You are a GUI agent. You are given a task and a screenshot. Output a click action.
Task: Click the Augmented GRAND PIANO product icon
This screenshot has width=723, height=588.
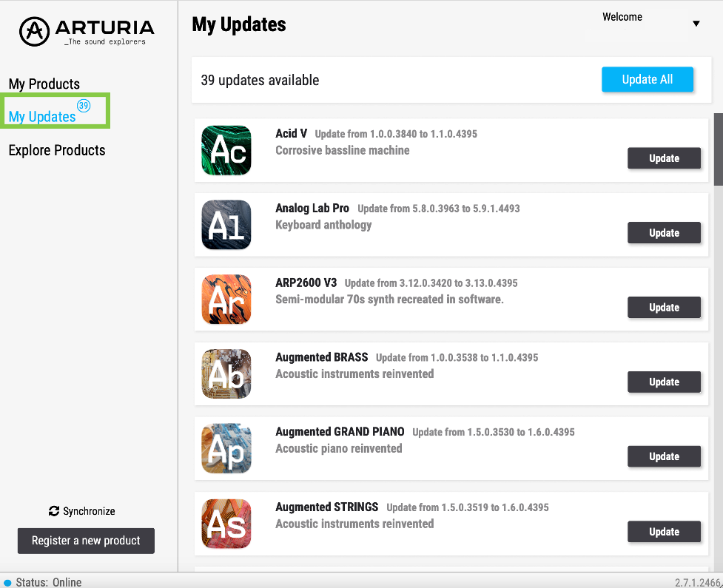[226, 448]
